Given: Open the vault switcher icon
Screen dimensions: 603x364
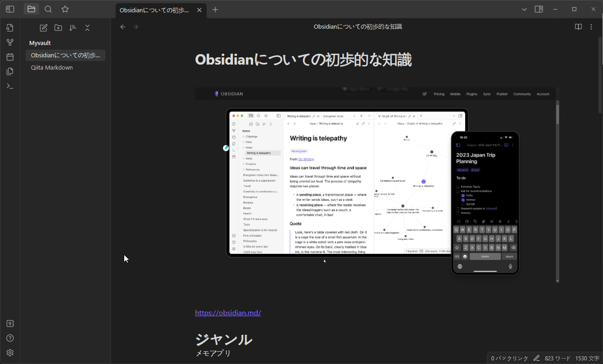Looking at the screenshot, I should (10, 324).
